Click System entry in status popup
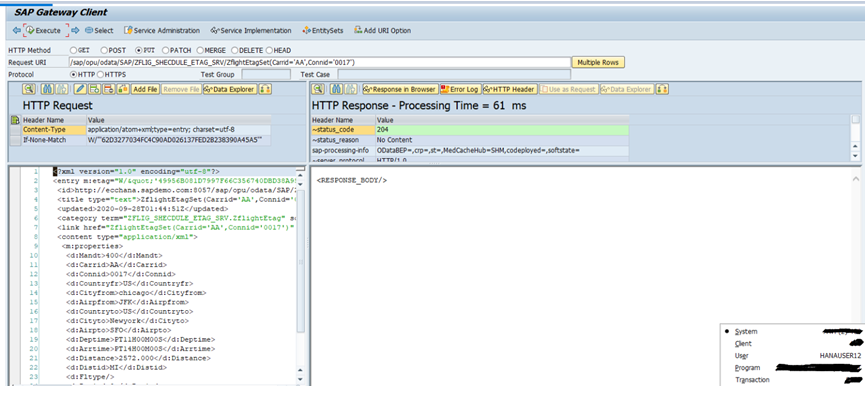Viewport: 867px width, 397px height. click(746, 332)
